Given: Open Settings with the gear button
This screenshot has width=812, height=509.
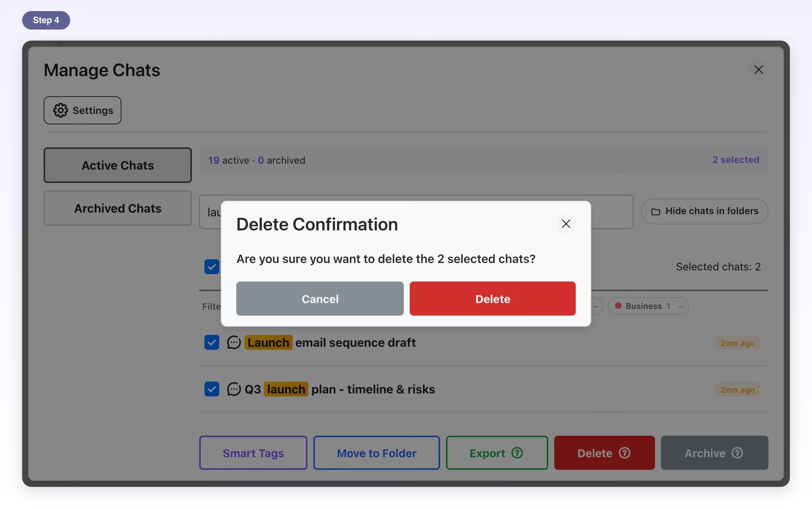Looking at the screenshot, I should [83, 110].
